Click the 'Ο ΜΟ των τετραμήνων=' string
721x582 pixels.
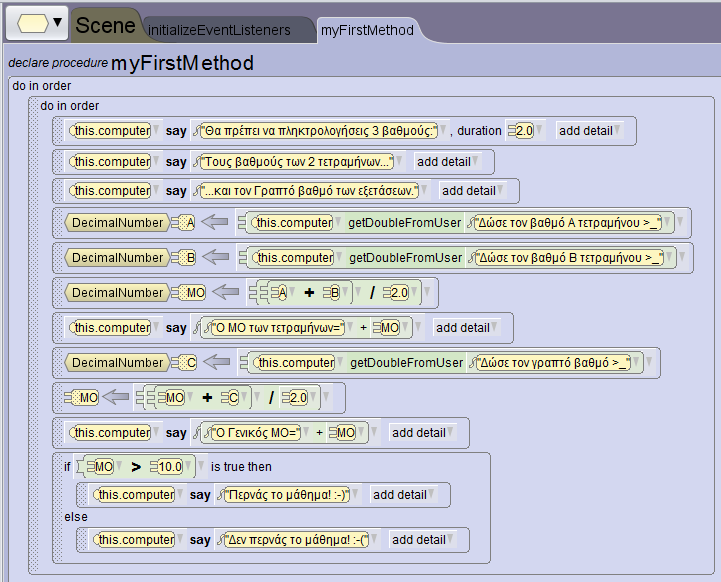pyautogui.click(x=278, y=328)
